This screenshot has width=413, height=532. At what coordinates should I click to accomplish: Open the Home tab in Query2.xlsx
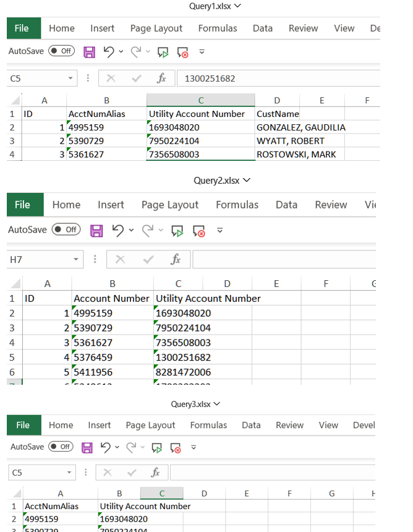[66, 205]
